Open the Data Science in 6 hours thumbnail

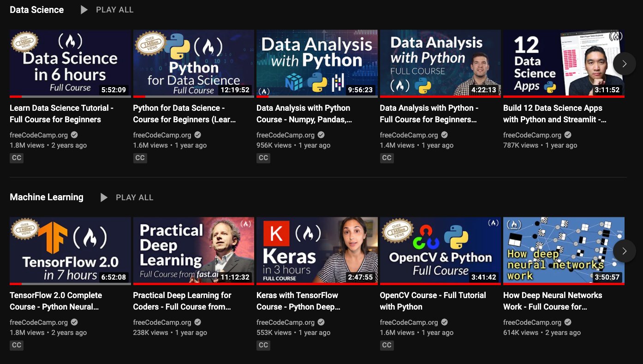pos(70,64)
